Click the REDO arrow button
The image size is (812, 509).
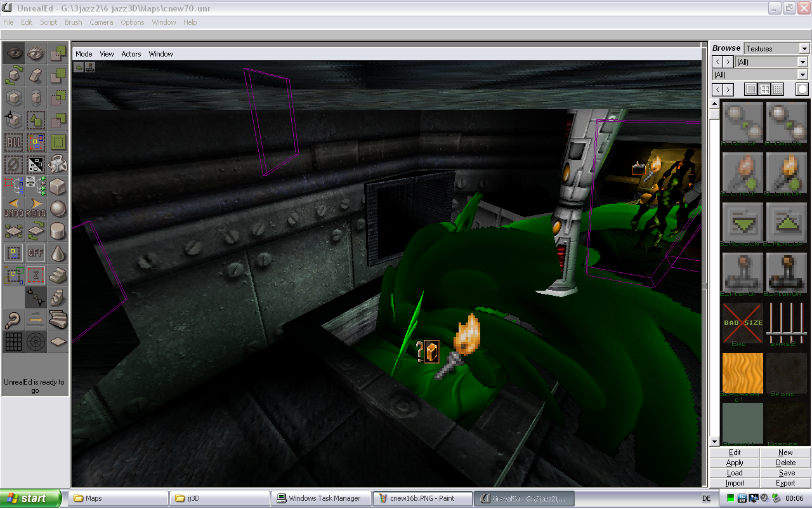[x=36, y=209]
